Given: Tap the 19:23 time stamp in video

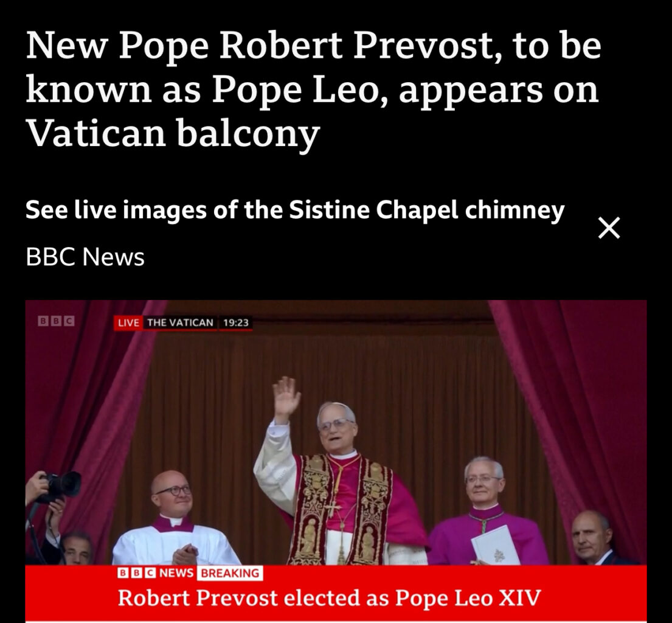Looking at the screenshot, I should (236, 322).
